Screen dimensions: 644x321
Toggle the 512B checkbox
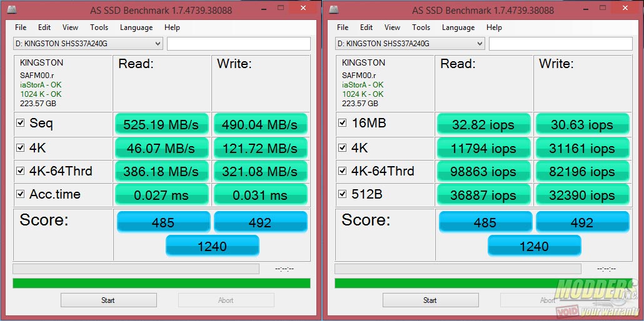(x=343, y=194)
